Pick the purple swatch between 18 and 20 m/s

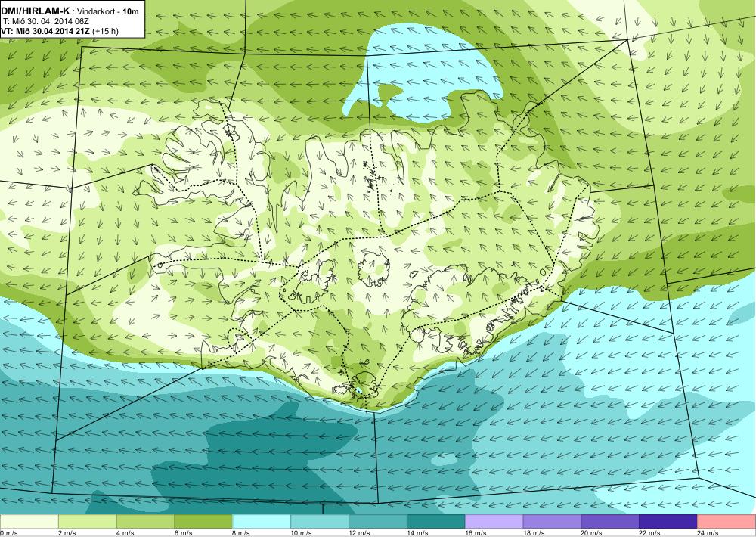coord(552,522)
